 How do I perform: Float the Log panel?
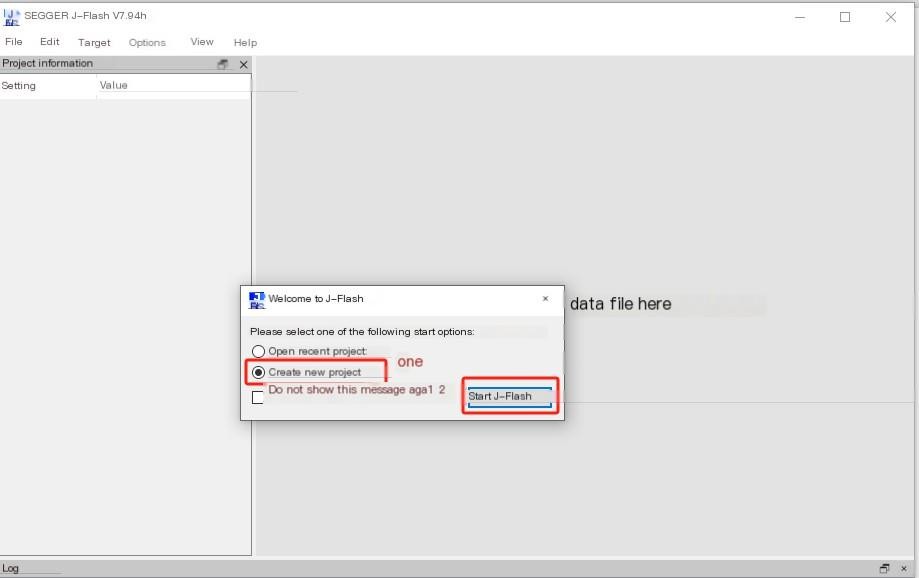pos(884,569)
